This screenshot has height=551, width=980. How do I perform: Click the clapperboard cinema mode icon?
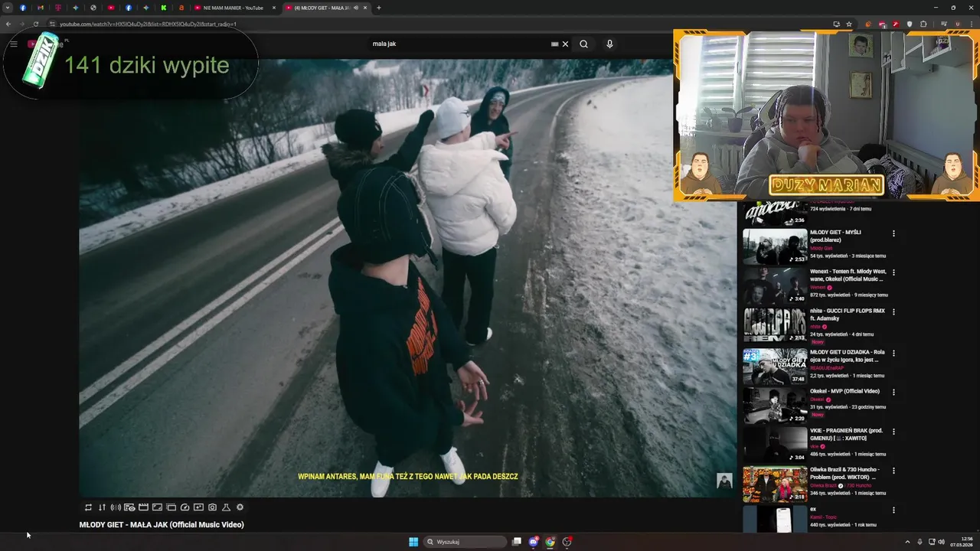pyautogui.click(x=143, y=507)
